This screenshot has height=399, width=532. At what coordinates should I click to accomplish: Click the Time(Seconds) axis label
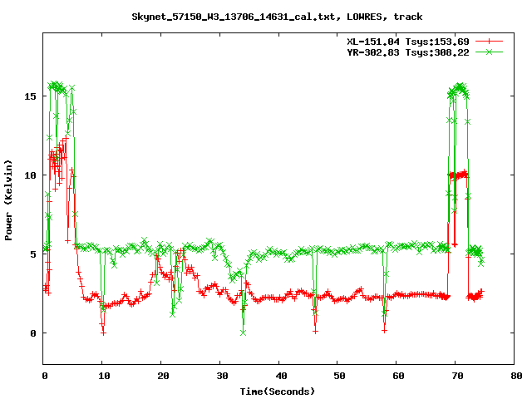(x=278, y=392)
